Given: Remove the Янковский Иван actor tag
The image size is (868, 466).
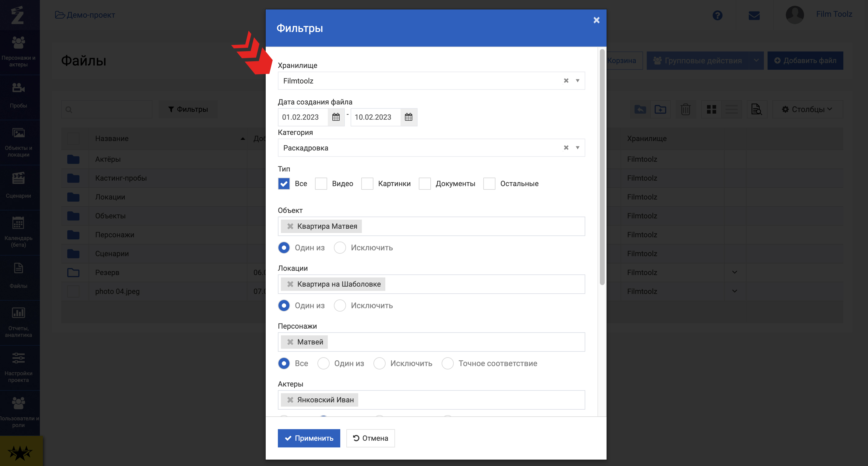Looking at the screenshot, I should (290, 400).
